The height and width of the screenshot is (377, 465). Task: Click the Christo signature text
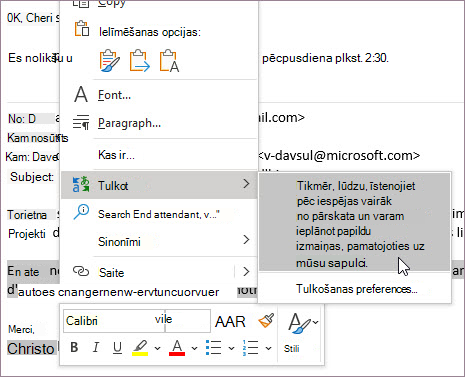tap(31, 349)
